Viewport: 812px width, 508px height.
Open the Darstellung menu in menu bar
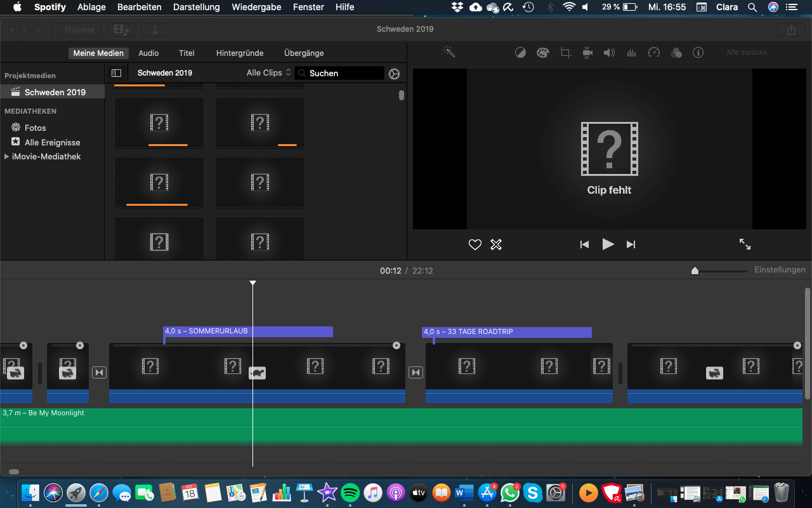pyautogui.click(x=196, y=7)
